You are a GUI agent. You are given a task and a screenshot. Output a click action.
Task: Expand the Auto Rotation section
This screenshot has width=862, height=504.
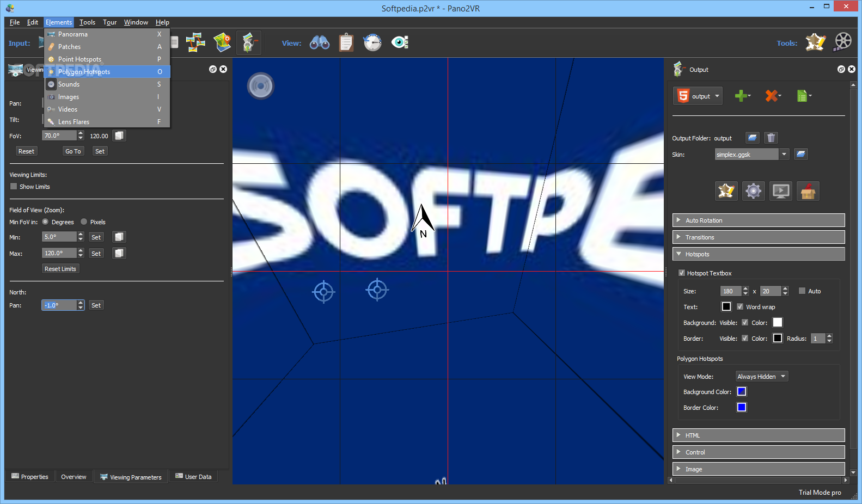click(759, 220)
